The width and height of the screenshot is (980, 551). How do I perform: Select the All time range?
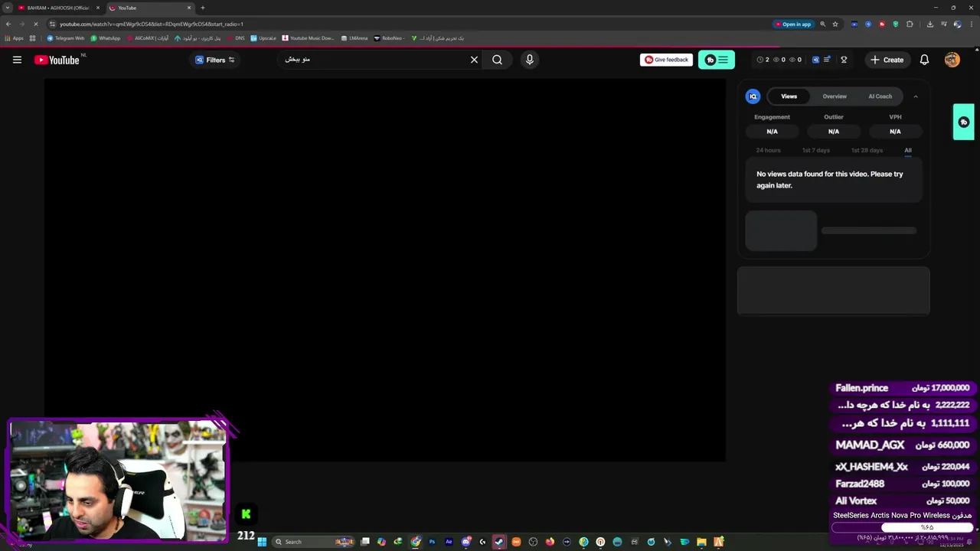(908, 150)
